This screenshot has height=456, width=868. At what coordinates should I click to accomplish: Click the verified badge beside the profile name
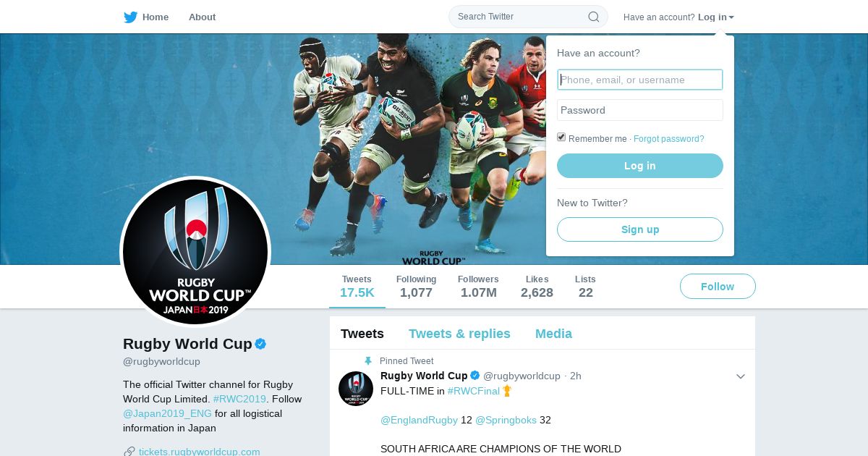[260, 344]
